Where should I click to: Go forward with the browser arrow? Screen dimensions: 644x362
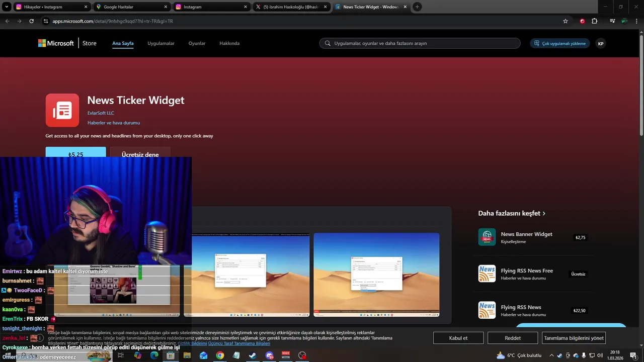[x=19, y=21]
